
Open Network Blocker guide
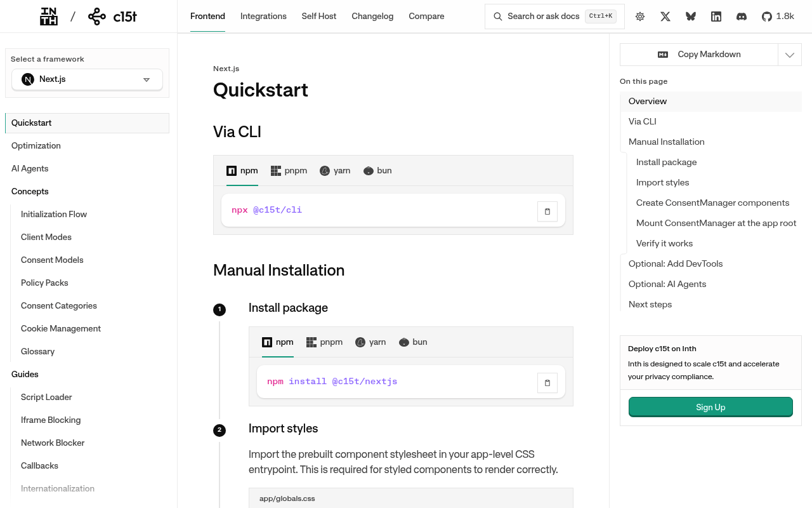click(x=53, y=443)
